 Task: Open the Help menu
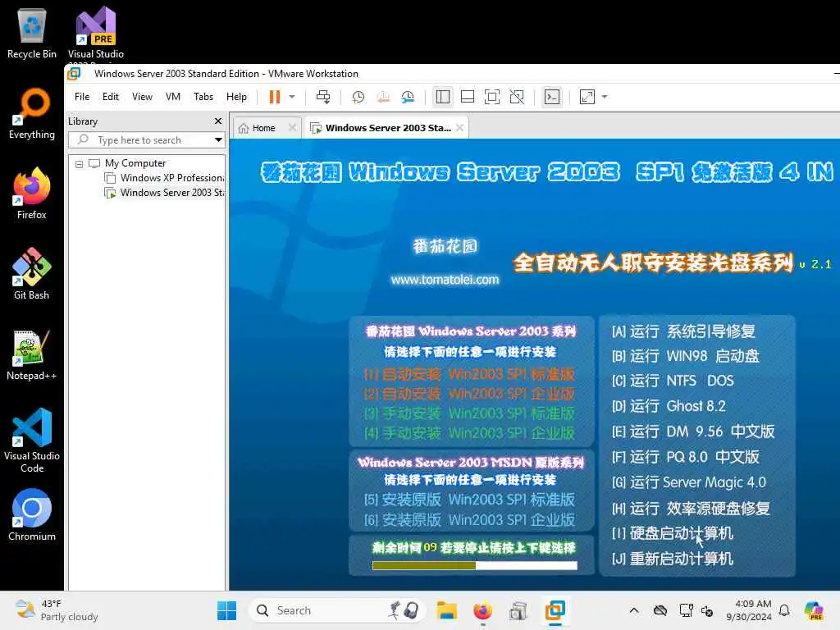point(236,97)
